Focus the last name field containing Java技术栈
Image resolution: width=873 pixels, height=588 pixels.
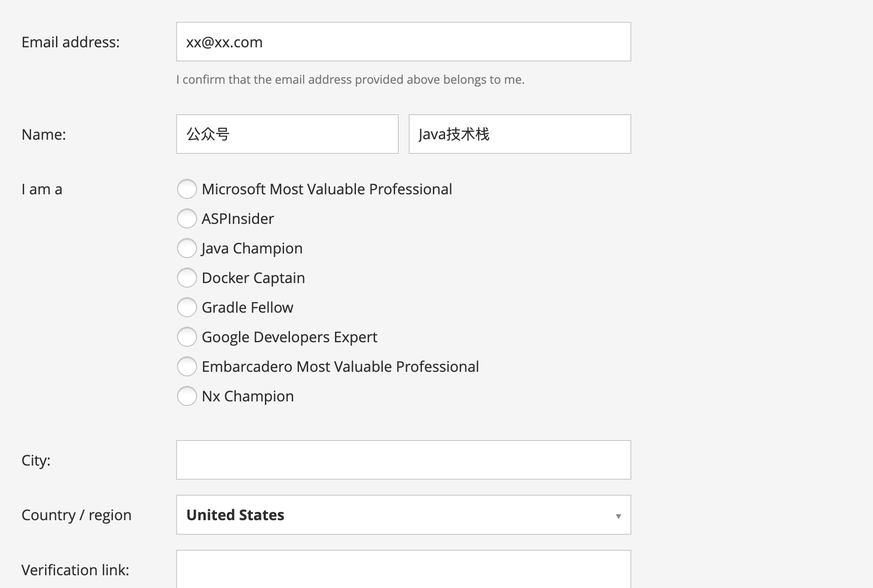pyautogui.click(x=520, y=134)
